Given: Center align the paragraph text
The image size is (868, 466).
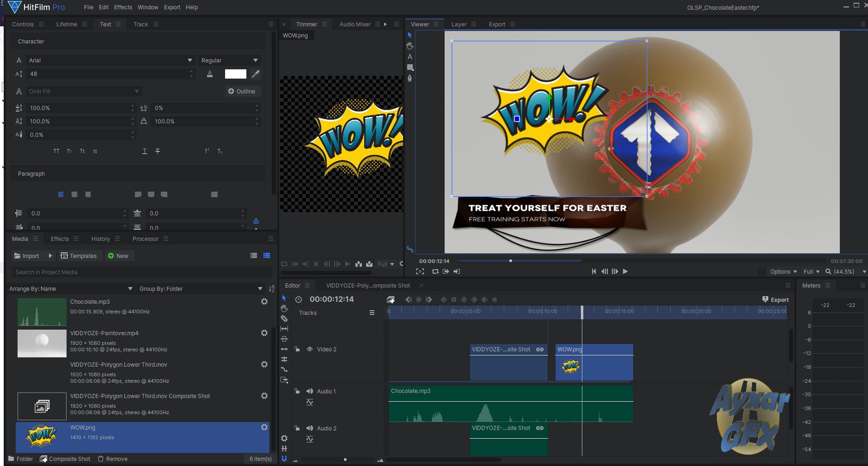Looking at the screenshot, I should (x=74, y=195).
